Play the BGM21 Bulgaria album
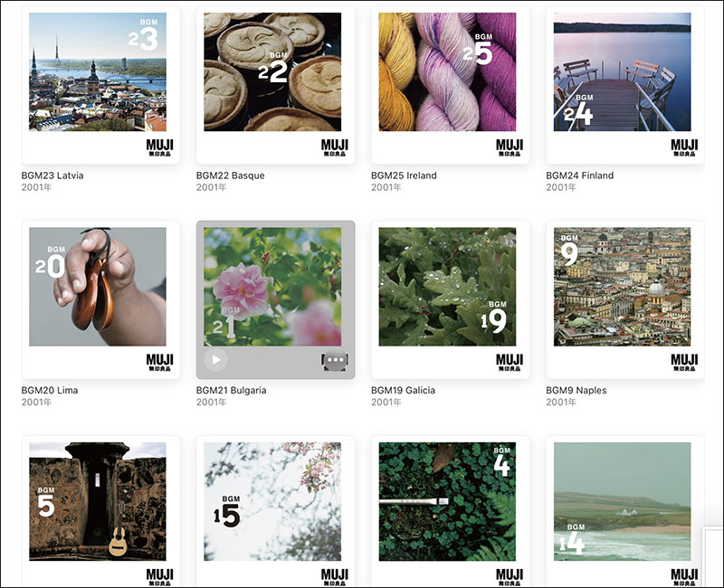This screenshot has height=588, width=724. 215,359
